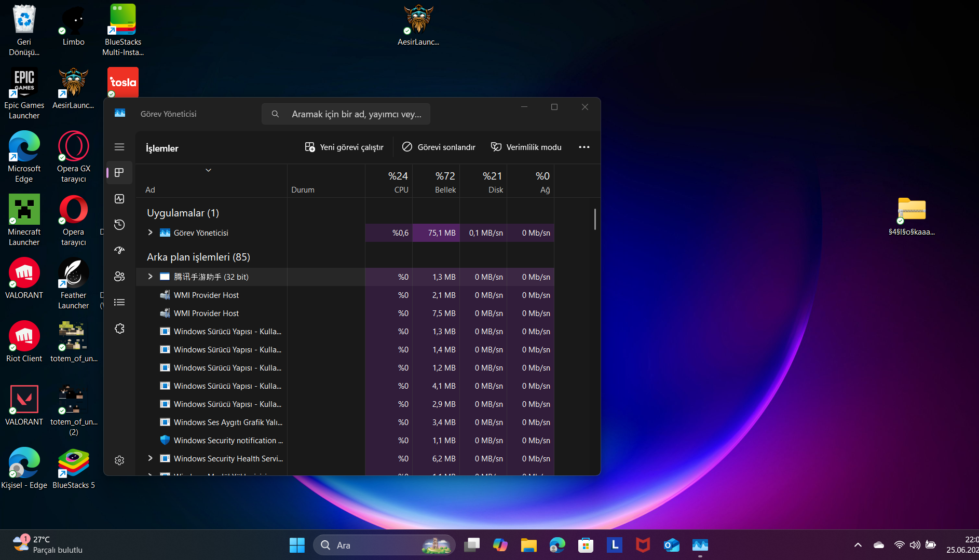Select Windows Ses Aygıtı Grafik Yalı... process

tap(345, 422)
